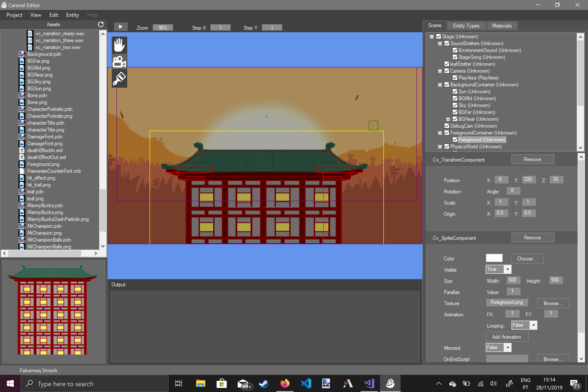Switch to the Materials tab
The height and width of the screenshot is (392, 588).
pyautogui.click(x=502, y=26)
